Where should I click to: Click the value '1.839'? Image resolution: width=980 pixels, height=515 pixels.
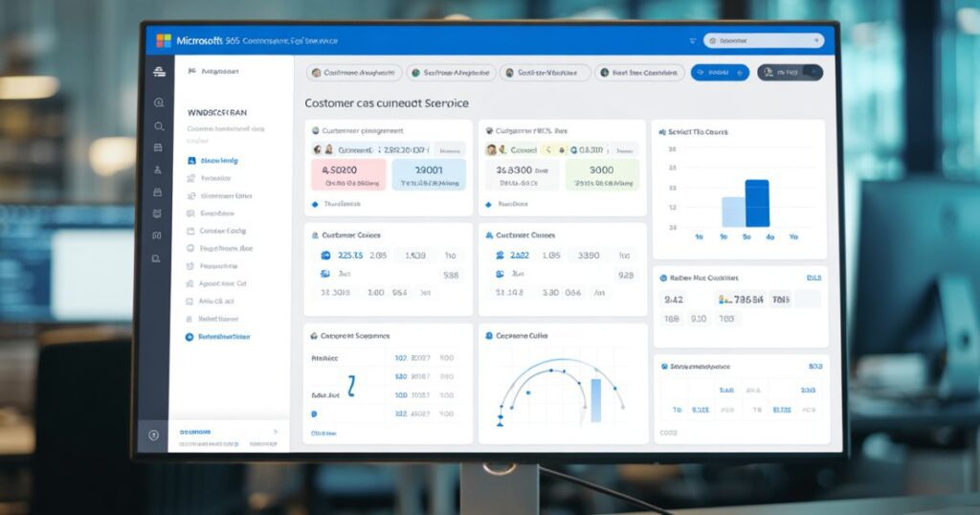(x=415, y=255)
